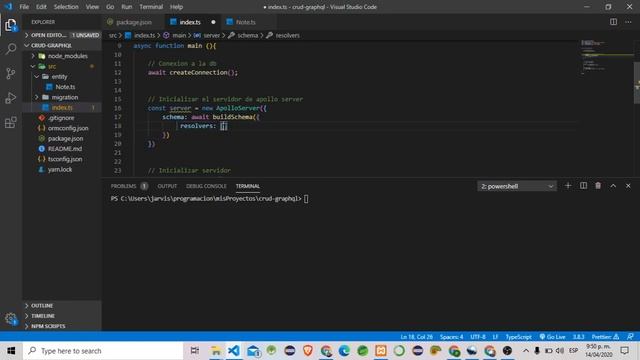Expand the Open Editors section

[62, 35]
